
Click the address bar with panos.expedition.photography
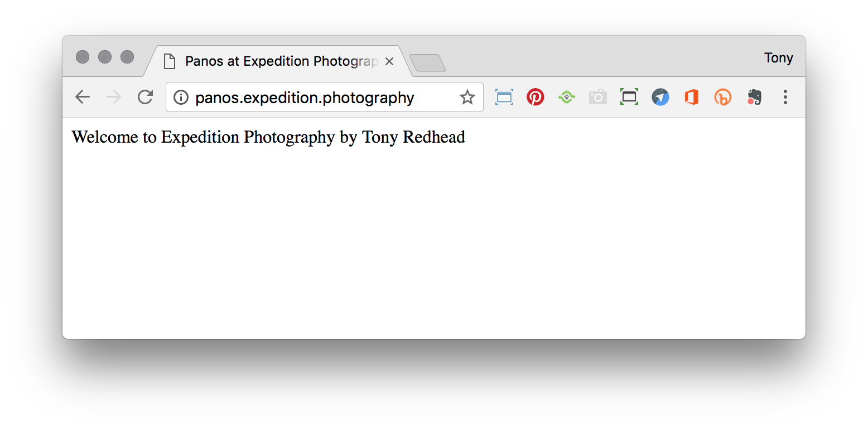(324, 98)
